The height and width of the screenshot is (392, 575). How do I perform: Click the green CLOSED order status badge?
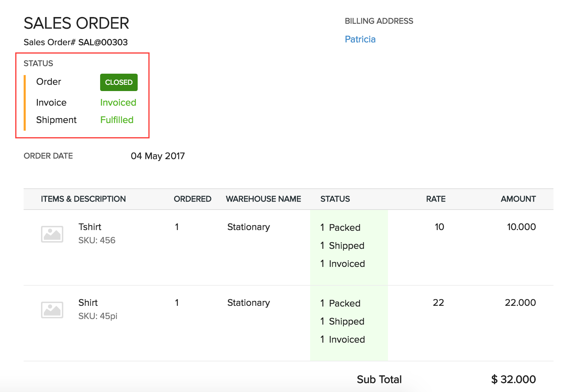(118, 82)
